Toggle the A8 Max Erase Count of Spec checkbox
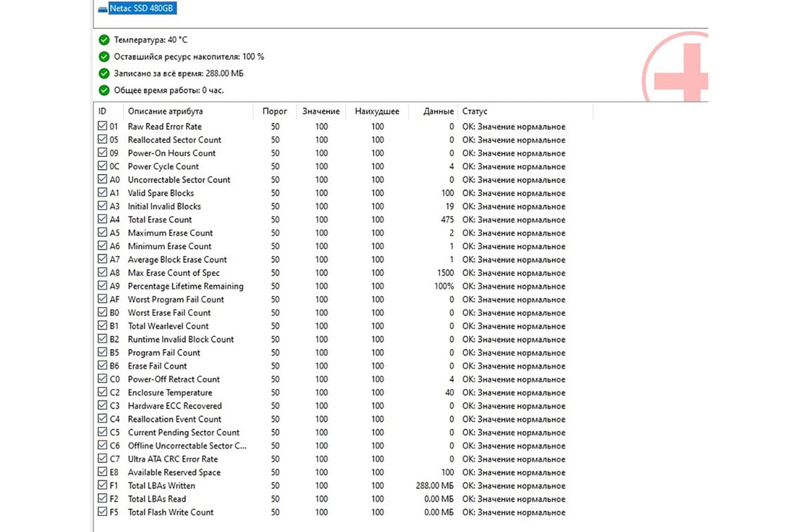Image resolution: width=799 pixels, height=532 pixels. (102, 272)
